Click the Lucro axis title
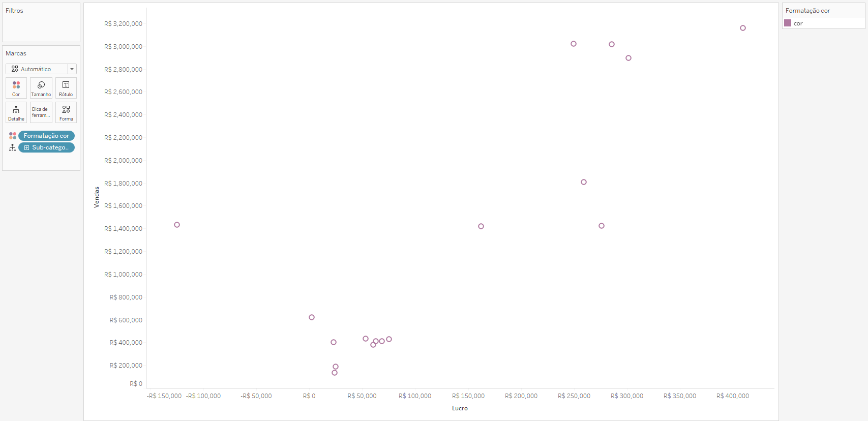 click(460, 408)
